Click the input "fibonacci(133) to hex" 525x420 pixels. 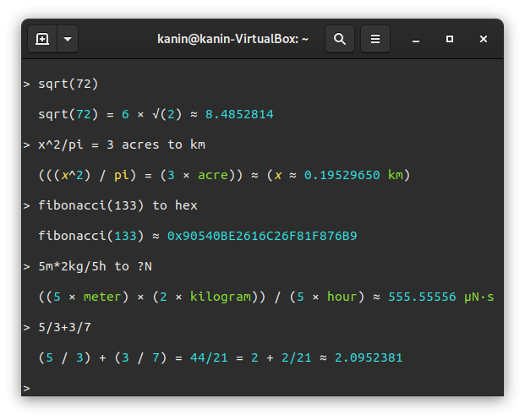click(118, 205)
